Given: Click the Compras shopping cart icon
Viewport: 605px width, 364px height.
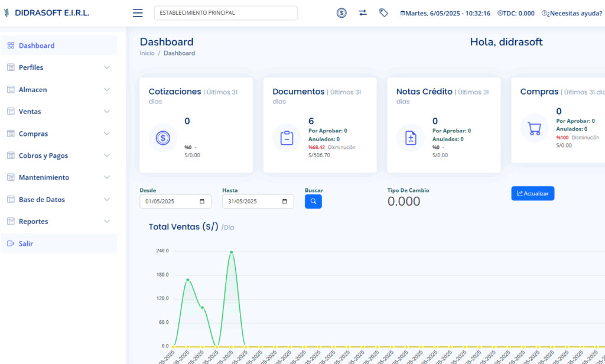Looking at the screenshot, I should click(x=534, y=128).
